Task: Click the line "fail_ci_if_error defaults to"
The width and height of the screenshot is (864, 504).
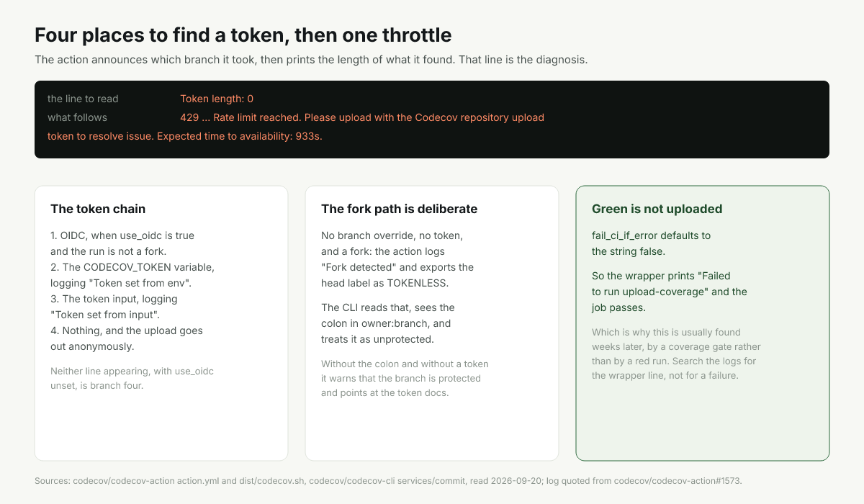Action: [x=652, y=235]
